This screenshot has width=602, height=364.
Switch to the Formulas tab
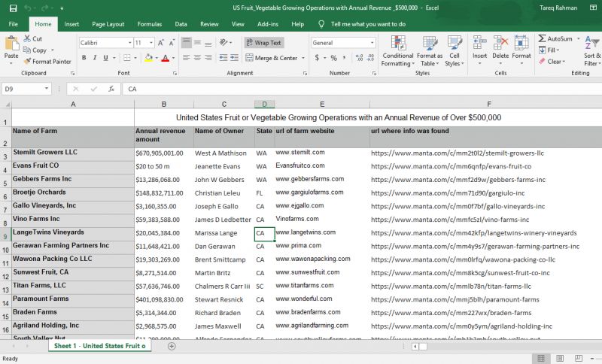coord(149,24)
